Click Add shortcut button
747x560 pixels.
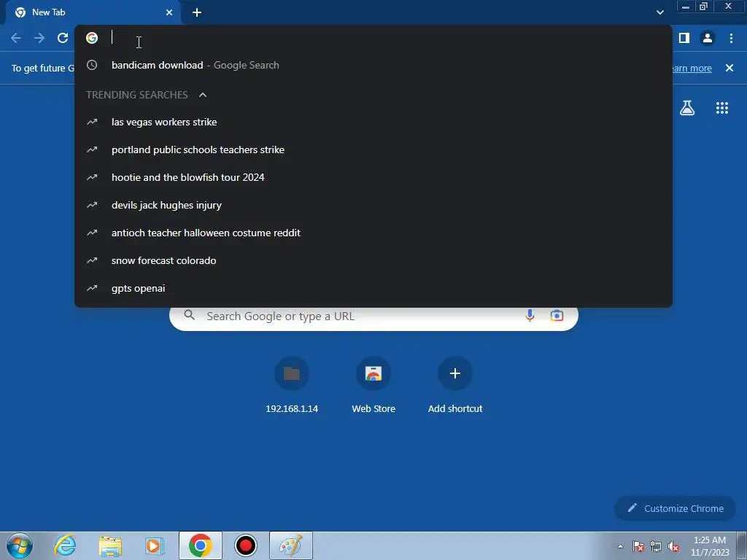pos(455,385)
